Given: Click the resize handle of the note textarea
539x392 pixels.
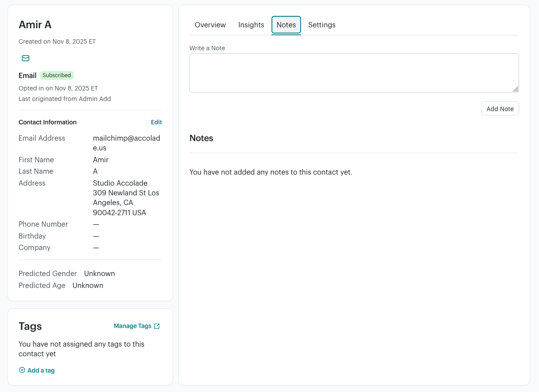Looking at the screenshot, I should tap(515, 89).
